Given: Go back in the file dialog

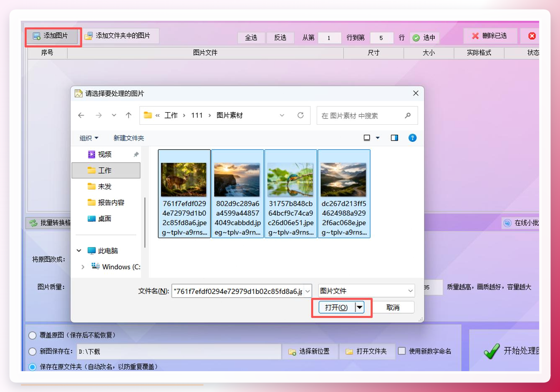Looking at the screenshot, I should (81, 116).
